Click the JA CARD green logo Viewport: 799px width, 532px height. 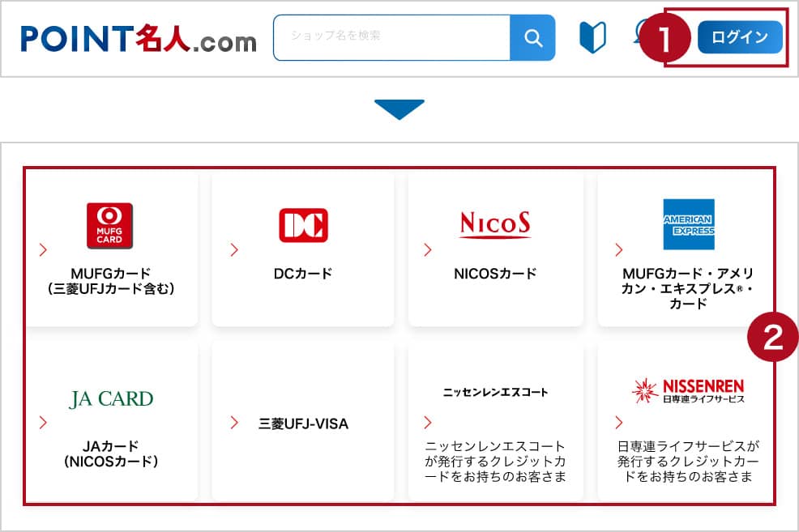pyautogui.click(x=111, y=398)
